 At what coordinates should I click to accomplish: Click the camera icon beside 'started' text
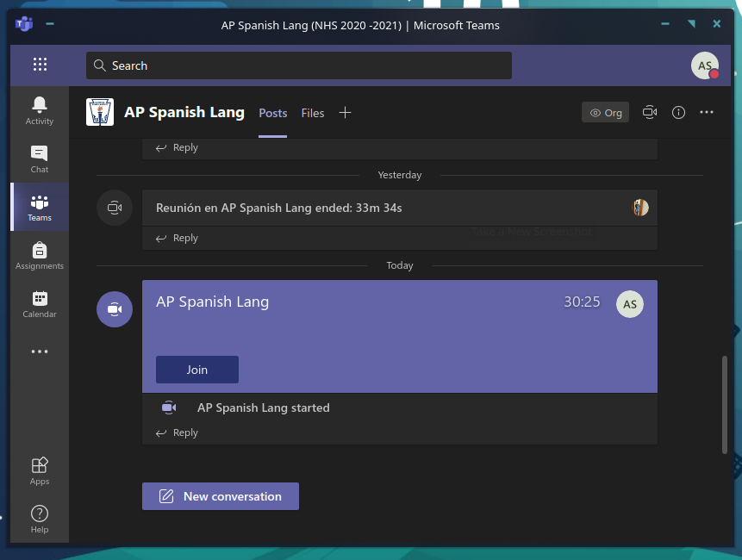coord(169,408)
